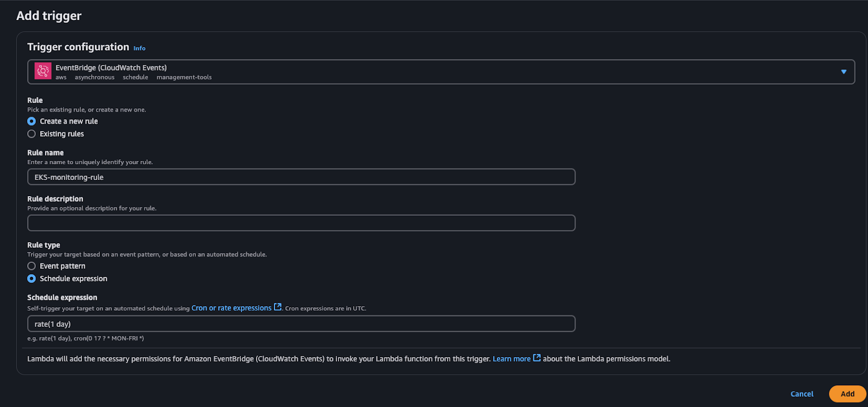868x407 pixels.
Task: Click the 'schedule' tag under EventBridge
Action: coord(135,77)
